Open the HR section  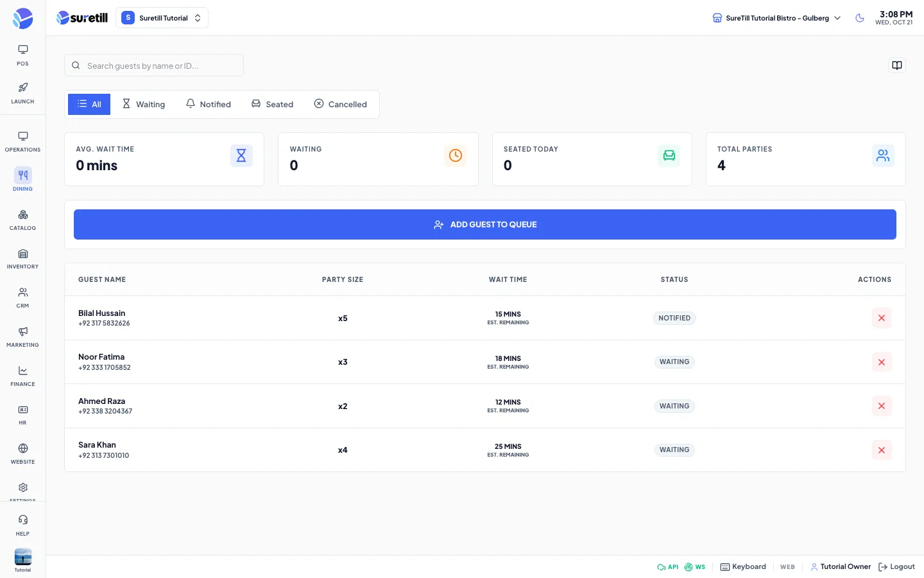click(x=22, y=414)
